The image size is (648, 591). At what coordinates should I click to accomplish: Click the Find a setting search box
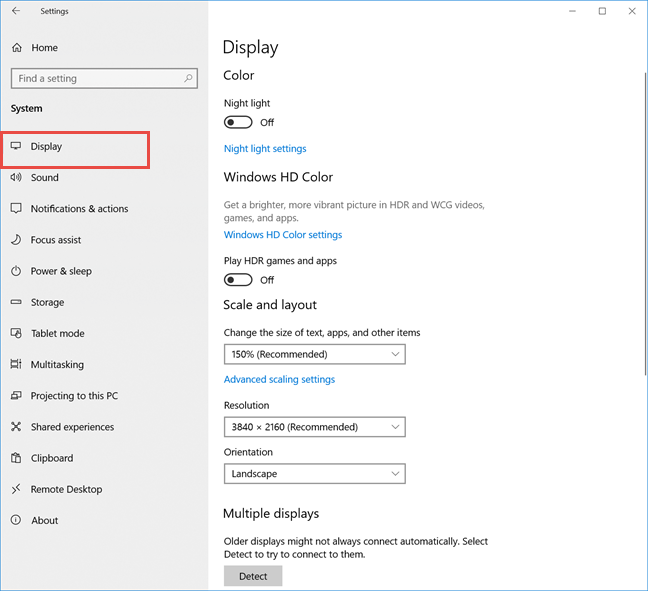[104, 79]
